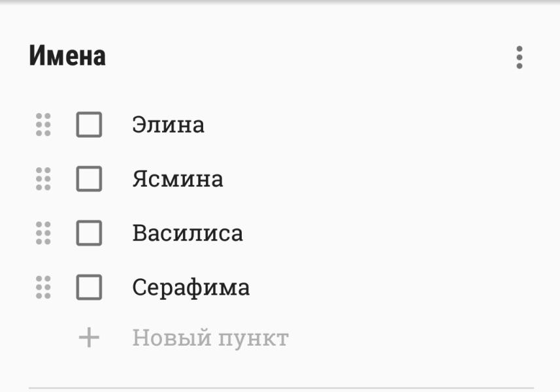Click the divider line below the list
The image size is (560, 392).
(282, 387)
